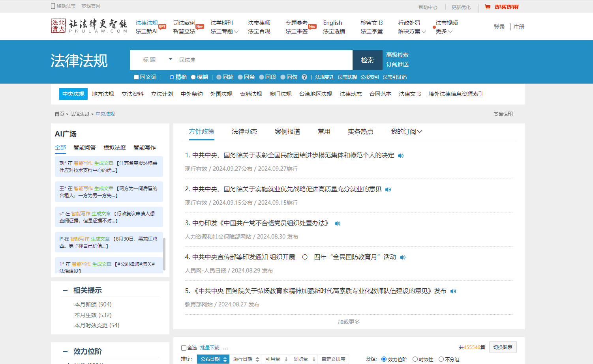The width and height of the screenshot is (593, 364).
Task: Click the mobile phone icon beside 移动法宝
Action: [x=53, y=6]
